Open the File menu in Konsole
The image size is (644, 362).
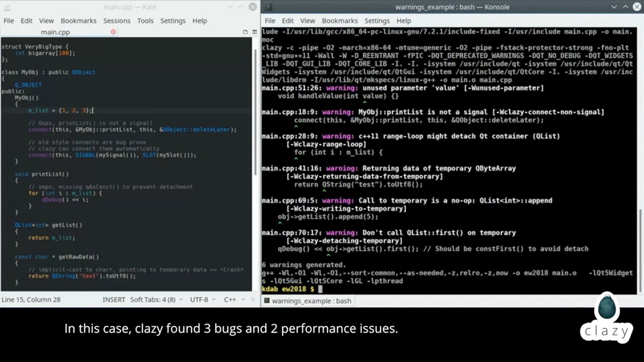270,21
